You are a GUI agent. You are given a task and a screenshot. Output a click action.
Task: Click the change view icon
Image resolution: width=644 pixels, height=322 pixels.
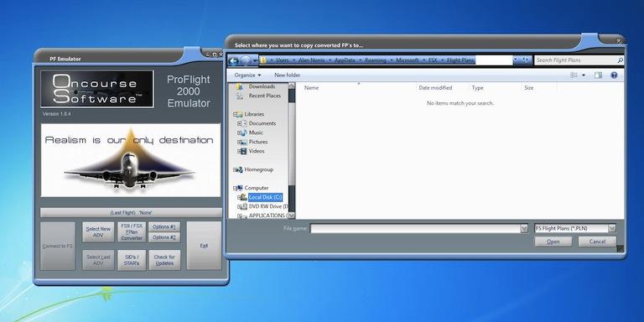click(574, 75)
